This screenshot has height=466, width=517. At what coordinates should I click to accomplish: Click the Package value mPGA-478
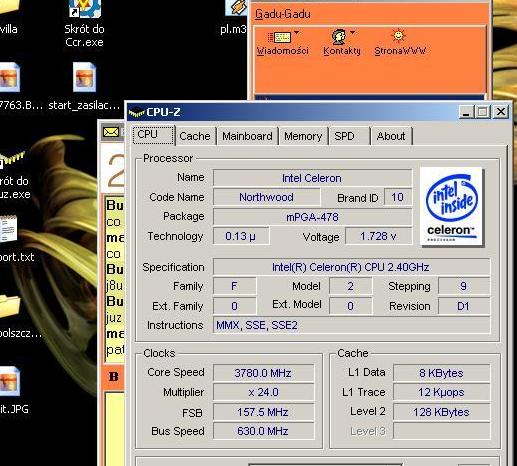tap(312, 217)
